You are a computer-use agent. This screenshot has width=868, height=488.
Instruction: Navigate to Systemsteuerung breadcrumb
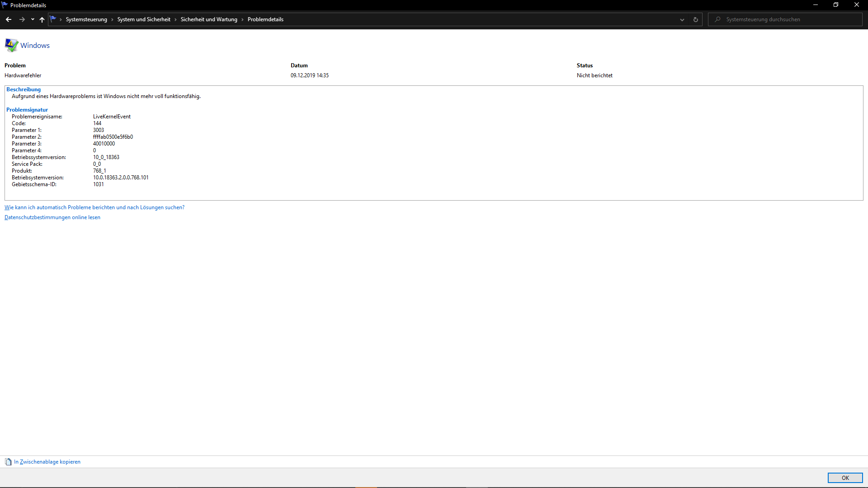tap(86, 19)
